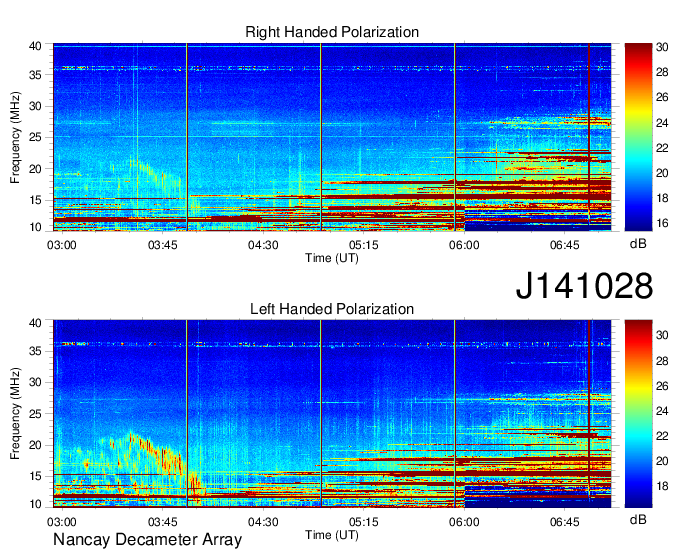
Task: Click the upper plot's 'Time (UT)' axis label
Action: click(x=332, y=258)
